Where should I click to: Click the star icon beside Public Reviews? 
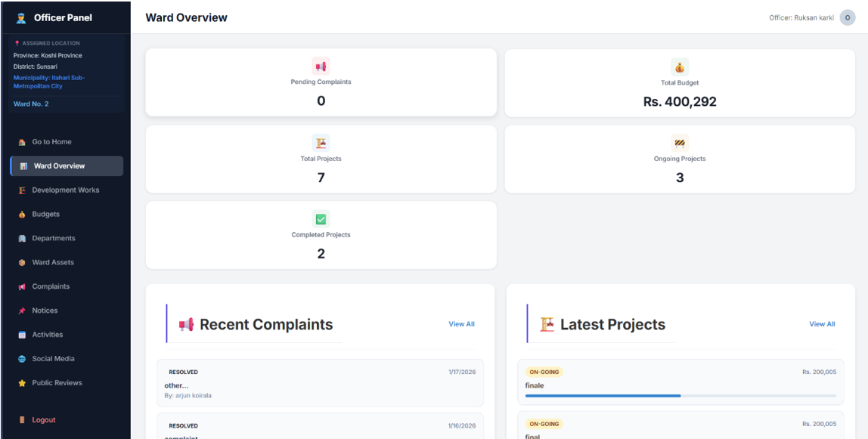click(x=22, y=383)
